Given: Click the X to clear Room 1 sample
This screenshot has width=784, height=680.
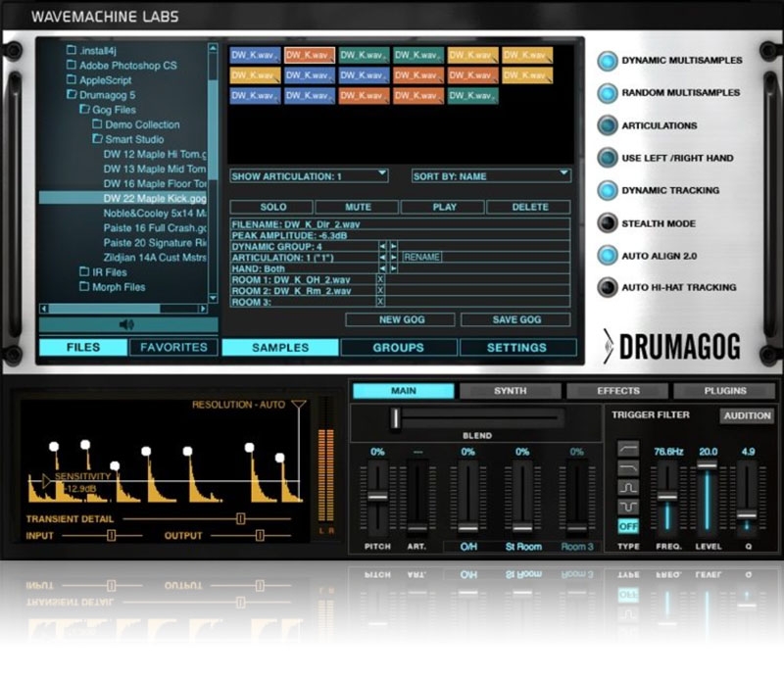Looking at the screenshot, I should (380, 279).
